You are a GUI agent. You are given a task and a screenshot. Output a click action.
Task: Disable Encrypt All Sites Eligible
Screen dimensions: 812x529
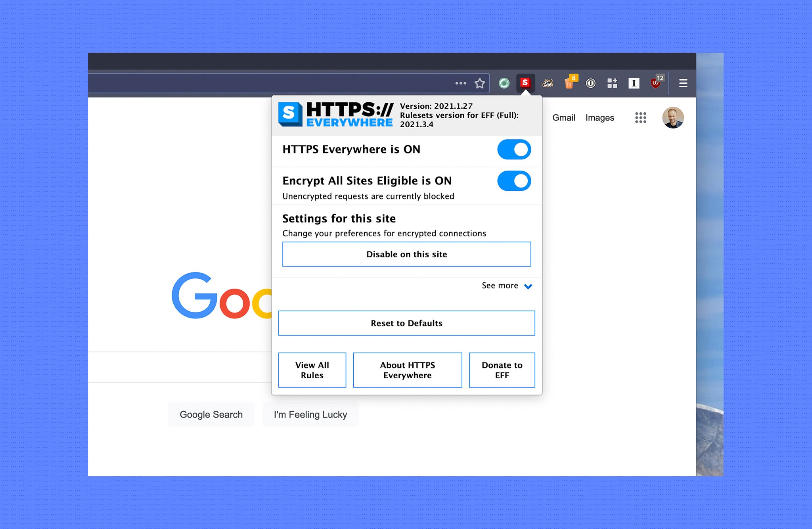[x=514, y=181]
